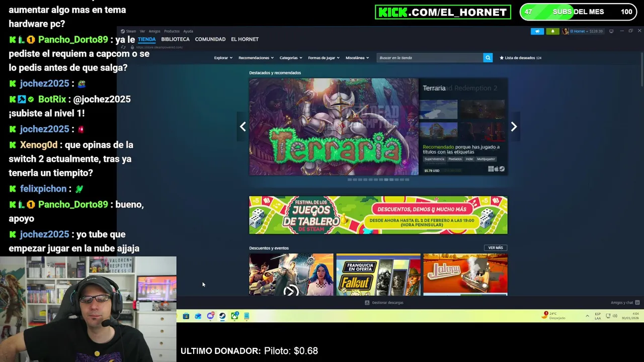Open the Formas de jugar dropdown

point(324,58)
